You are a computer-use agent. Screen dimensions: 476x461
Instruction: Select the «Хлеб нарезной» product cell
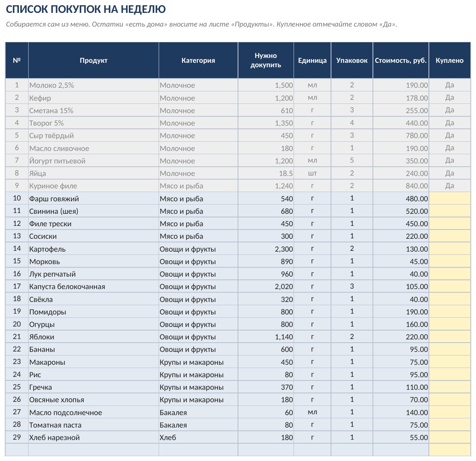pos(93,437)
